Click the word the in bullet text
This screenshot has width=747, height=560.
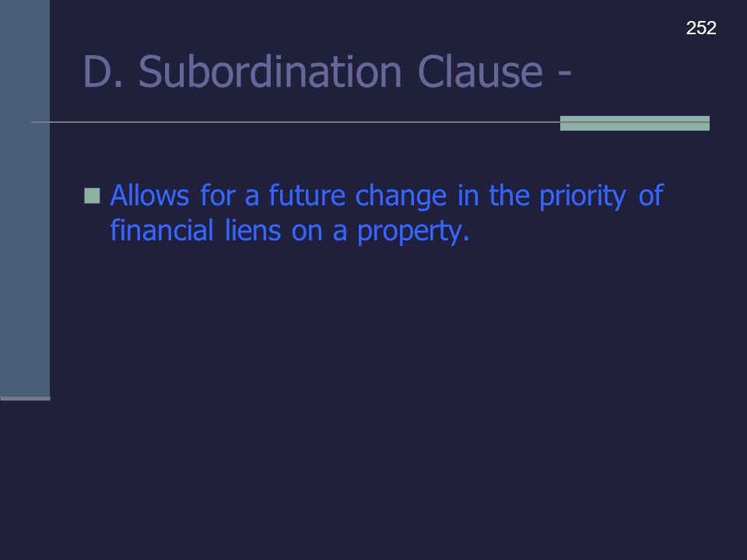click(x=509, y=195)
